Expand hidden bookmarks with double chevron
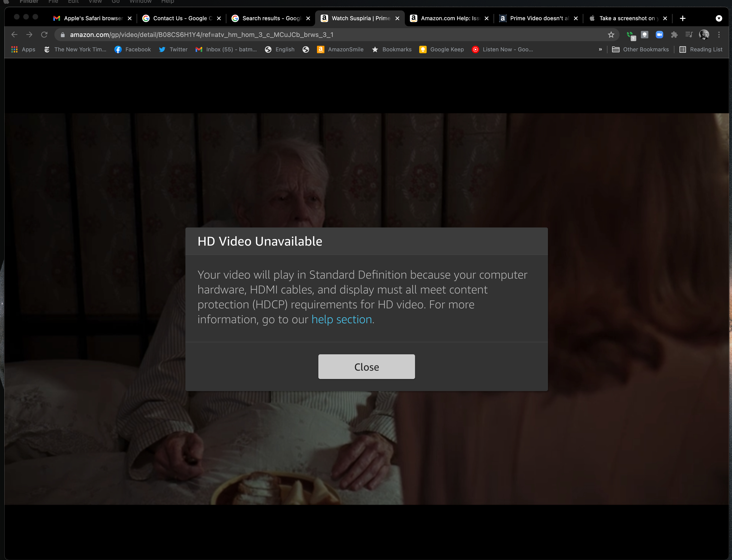732x560 pixels. [600, 49]
